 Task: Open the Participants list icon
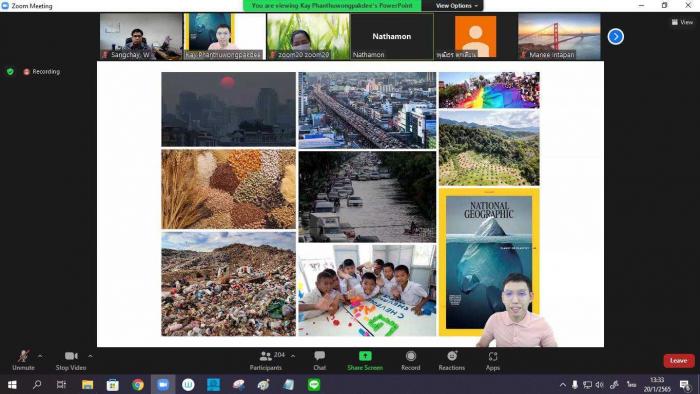[266, 356]
